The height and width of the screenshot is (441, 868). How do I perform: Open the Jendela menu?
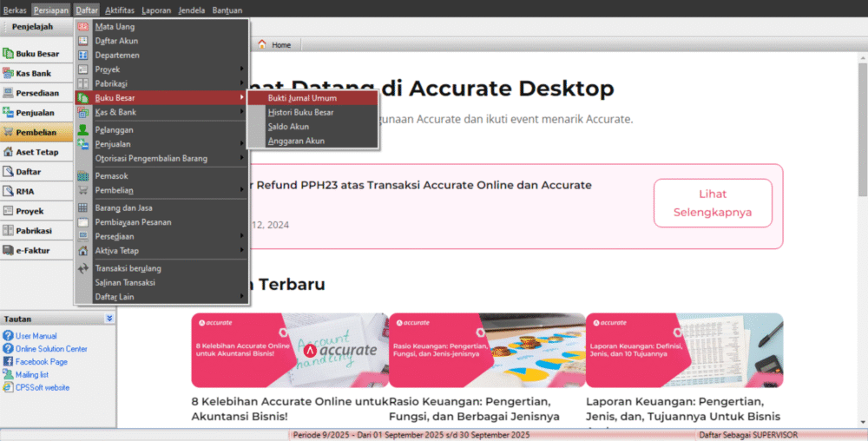coord(192,10)
